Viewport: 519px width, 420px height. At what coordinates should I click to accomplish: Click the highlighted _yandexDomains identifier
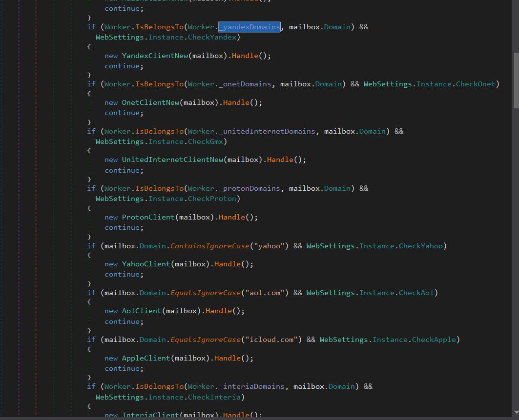(249, 27)
